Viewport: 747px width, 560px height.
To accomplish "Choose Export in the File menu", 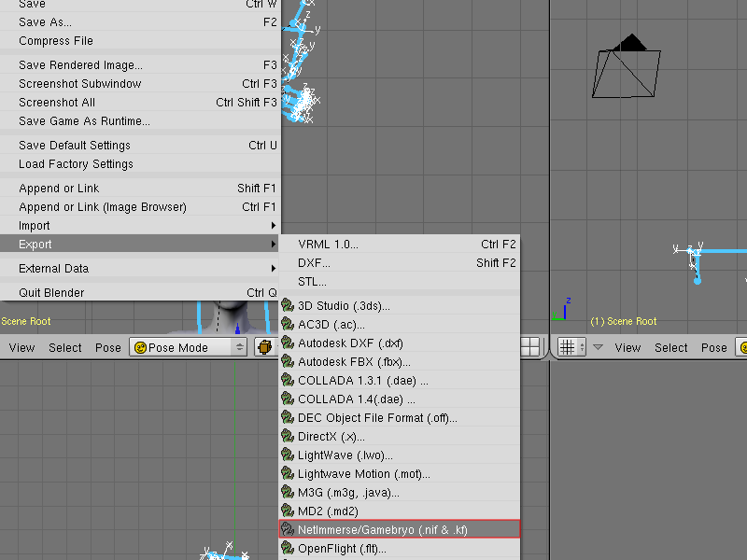I will click(140, 244).
